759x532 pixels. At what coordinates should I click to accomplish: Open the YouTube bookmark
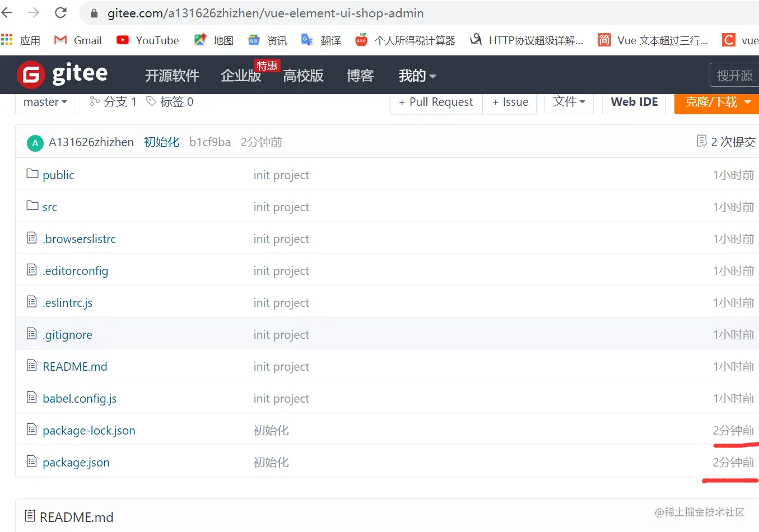[x=147, y=40]
